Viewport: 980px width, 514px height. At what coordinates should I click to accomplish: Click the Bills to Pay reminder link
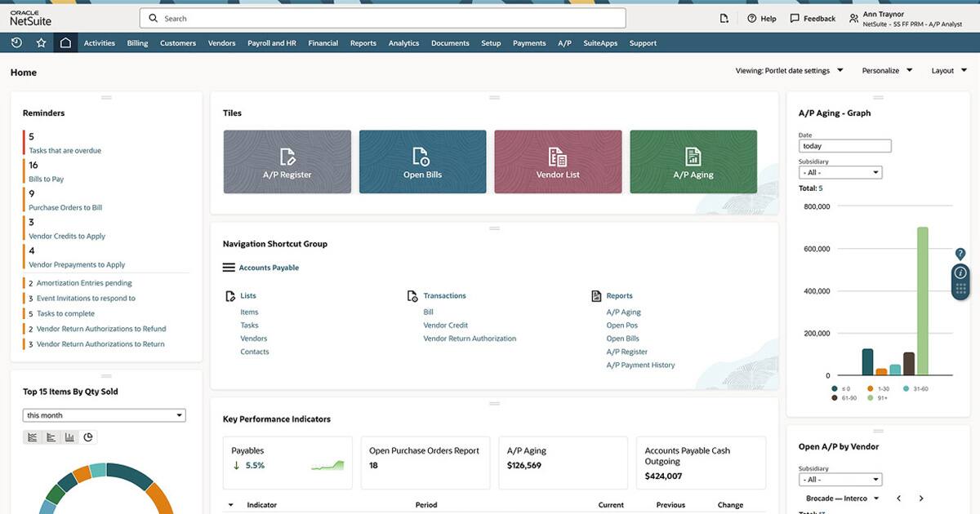coord(46,179)
